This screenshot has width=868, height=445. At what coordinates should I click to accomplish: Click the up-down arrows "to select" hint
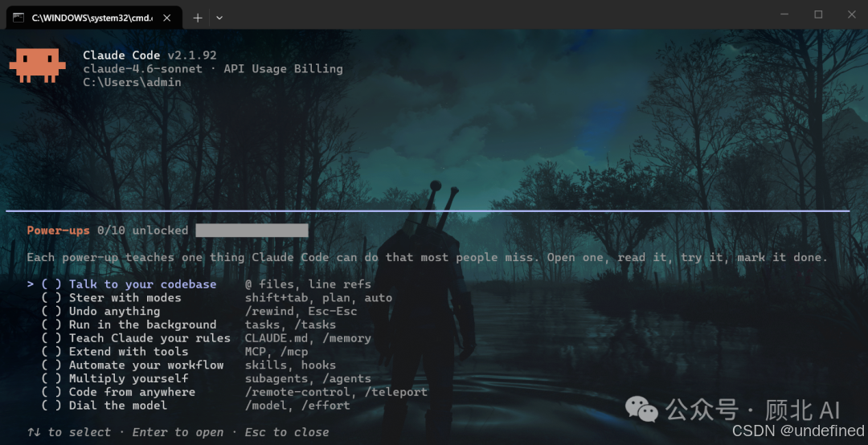(68, 432)
